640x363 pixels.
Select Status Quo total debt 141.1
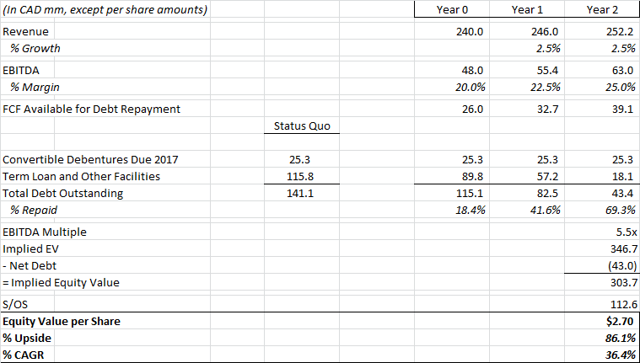[300, 193]
